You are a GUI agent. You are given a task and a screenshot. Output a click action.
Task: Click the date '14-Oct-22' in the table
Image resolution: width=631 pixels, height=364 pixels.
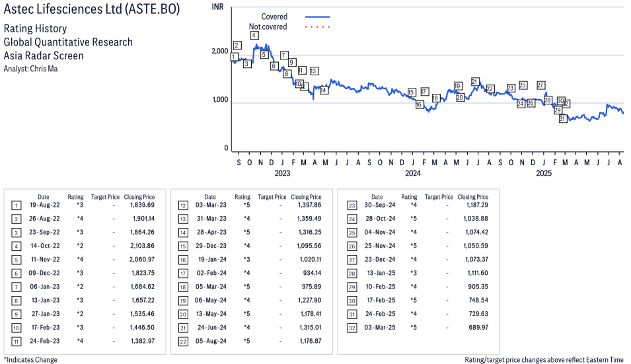45,246
